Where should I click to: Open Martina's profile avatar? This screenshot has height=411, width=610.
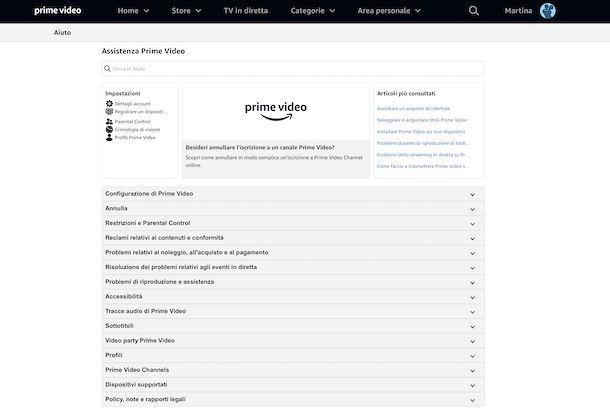click(548, 11)
